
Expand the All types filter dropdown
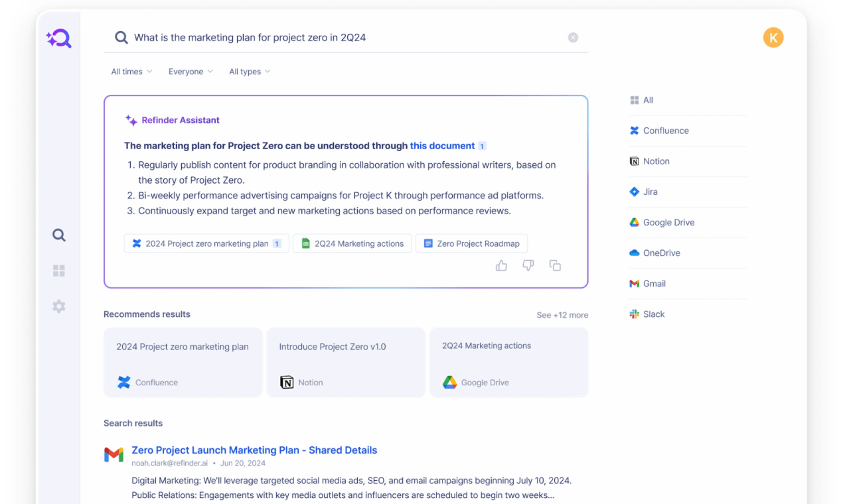point(250,72)
